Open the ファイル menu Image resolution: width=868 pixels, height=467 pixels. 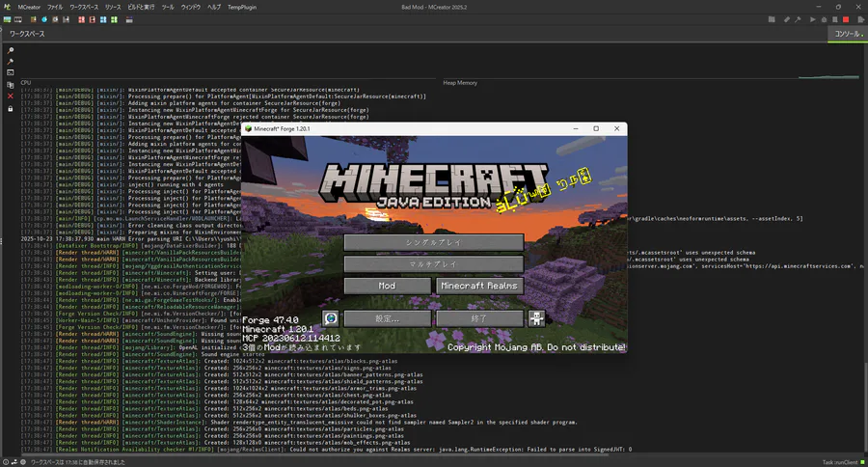pyautogui.click(x=55, y=7)
